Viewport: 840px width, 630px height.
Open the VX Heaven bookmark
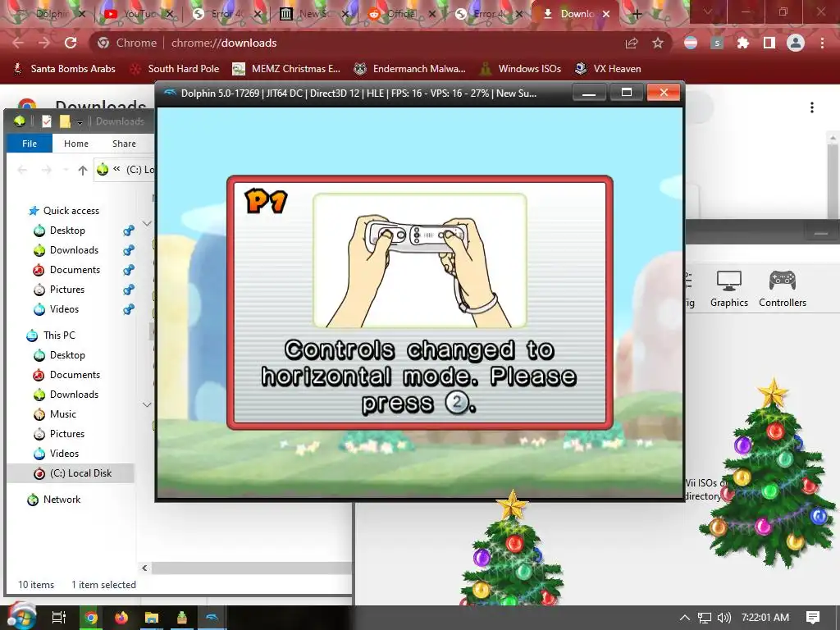pos(608,69)
